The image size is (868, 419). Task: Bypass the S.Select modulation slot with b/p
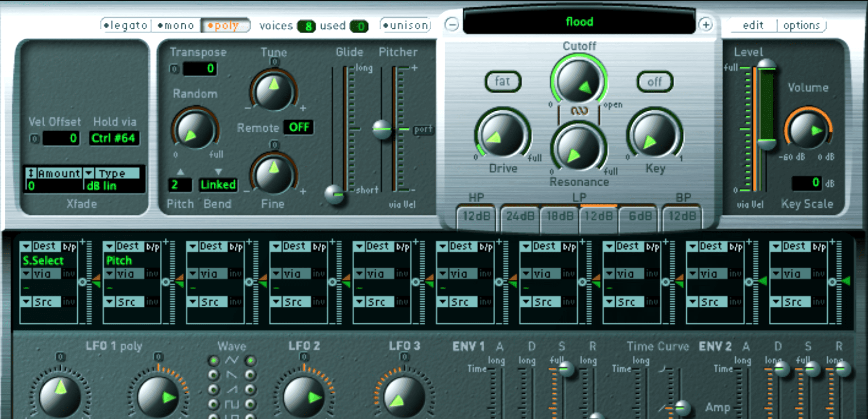pos(69,247)
